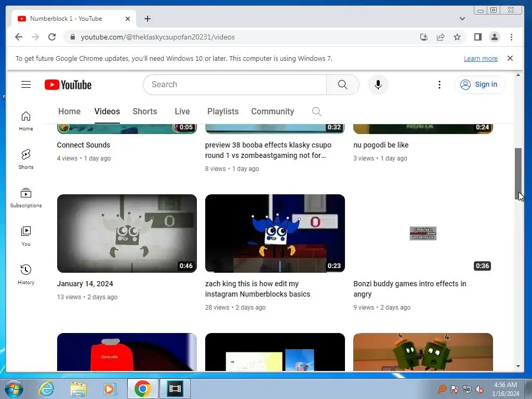The height and width of the screenshot is (399, 532).
Task: Open the You section in sidebar
Action: (x=26, y=236)
